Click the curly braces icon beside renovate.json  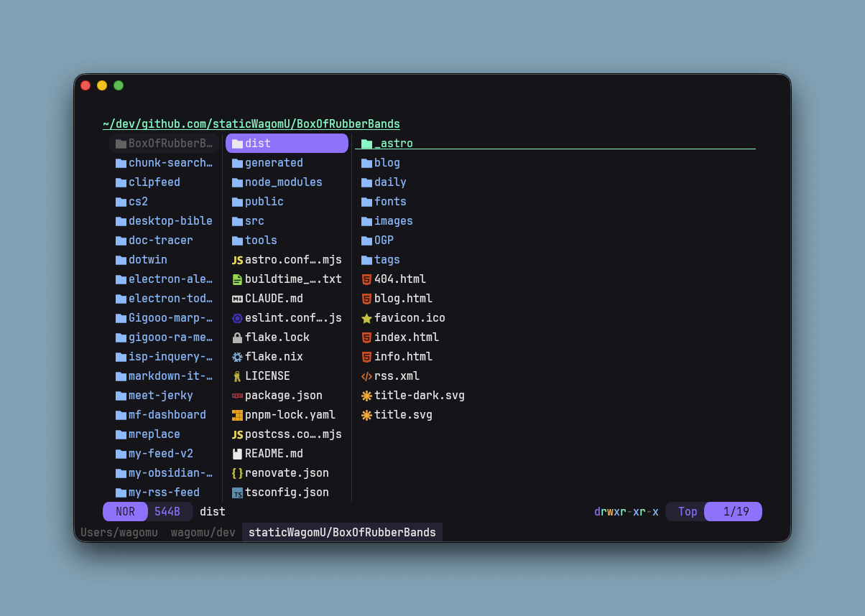pyautogui.click(x=237, y=473)
